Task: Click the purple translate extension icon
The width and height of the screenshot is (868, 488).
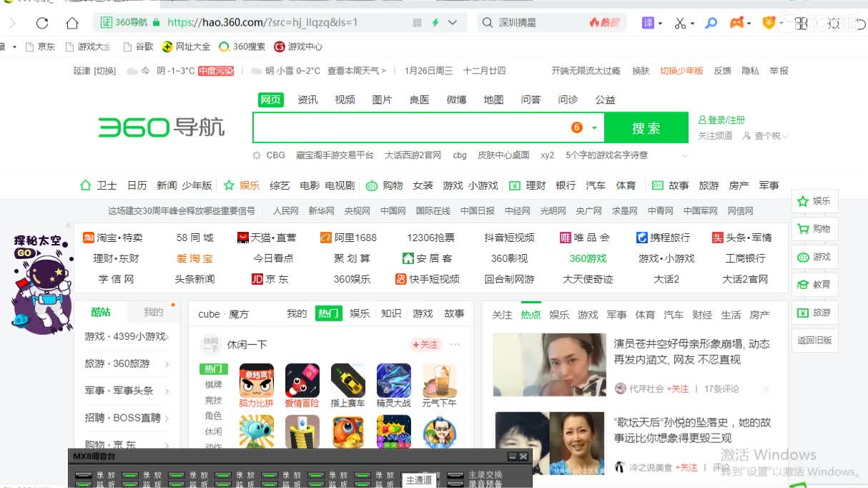Action: pyautogui.click(x=648, y=23)
